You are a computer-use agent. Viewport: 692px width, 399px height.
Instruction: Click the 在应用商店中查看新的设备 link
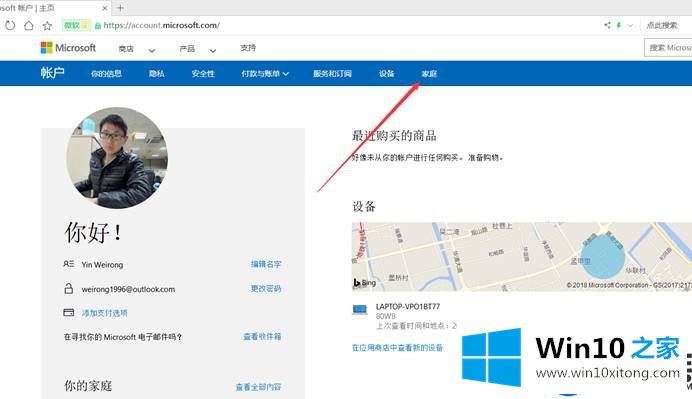(397, 348)
